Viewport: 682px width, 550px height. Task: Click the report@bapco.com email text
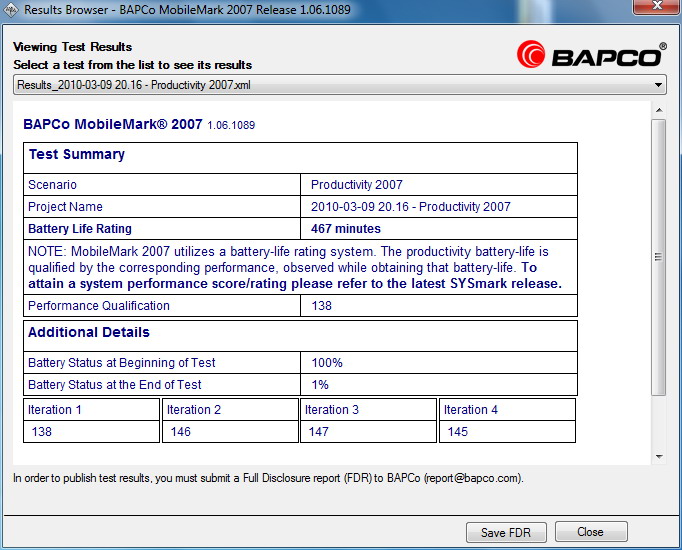click(473, 478)
